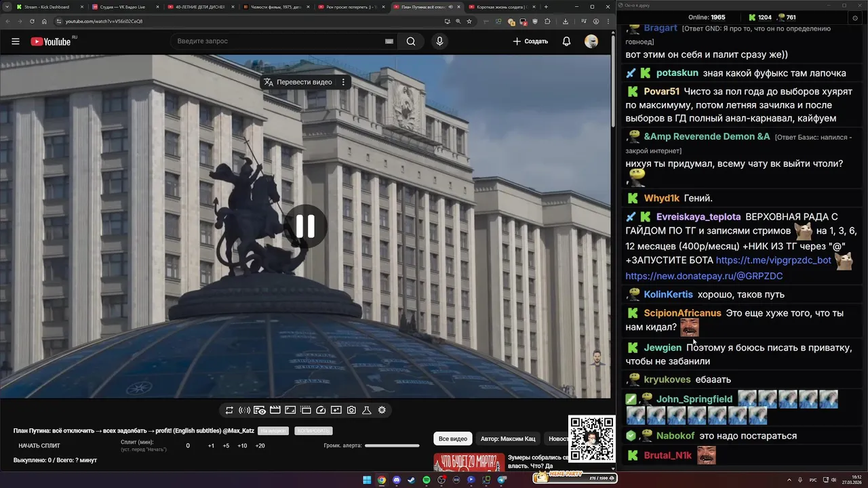Click the flask experiments icon in player toolbar
868x488 pixels.
coord(367,410)
